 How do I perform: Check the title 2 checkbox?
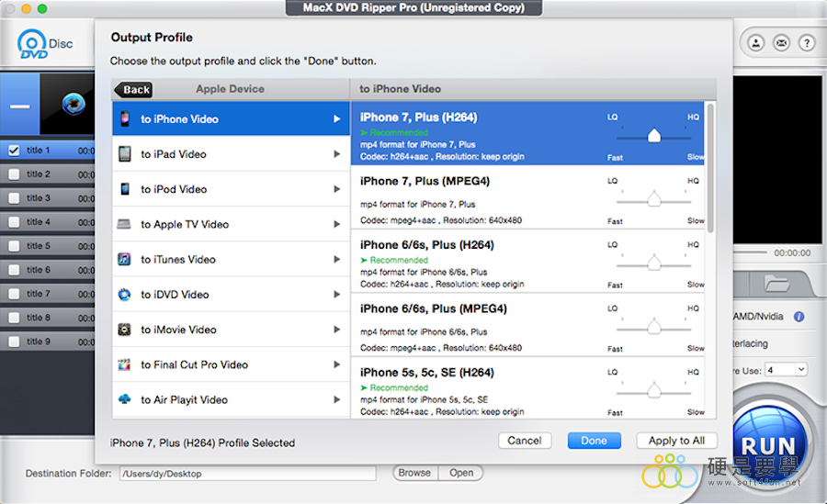[14, 174]
